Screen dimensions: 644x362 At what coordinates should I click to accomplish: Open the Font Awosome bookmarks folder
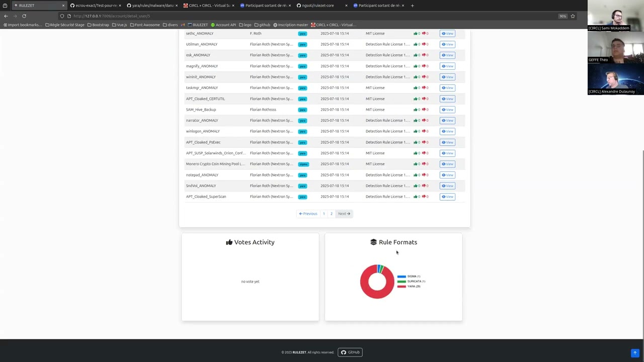pos(145,25)
